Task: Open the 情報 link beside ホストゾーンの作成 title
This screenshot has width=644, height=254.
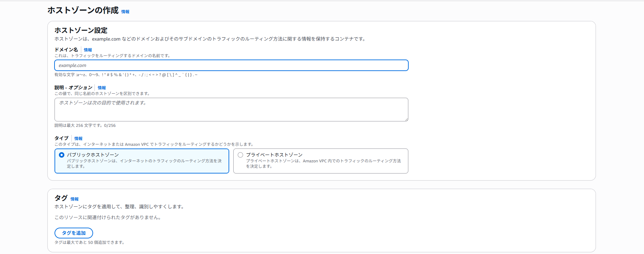Action: tap(125, 11)
